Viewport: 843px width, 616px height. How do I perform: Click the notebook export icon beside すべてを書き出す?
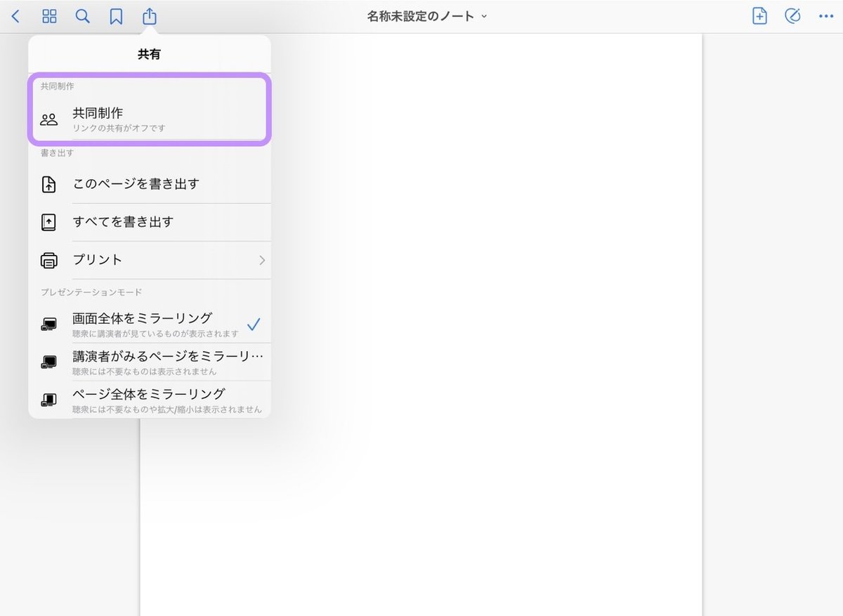[x=48, y=222]
